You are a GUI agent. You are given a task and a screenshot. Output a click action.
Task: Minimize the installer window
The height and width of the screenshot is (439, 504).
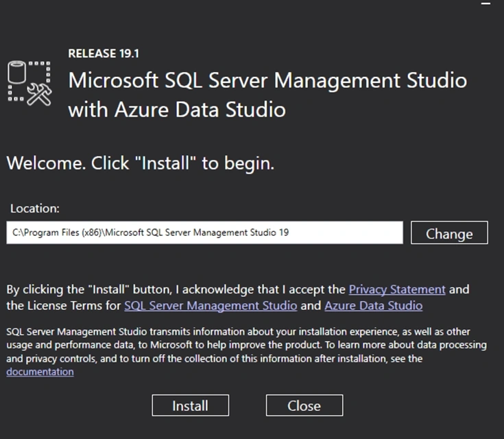pos(485,3)
